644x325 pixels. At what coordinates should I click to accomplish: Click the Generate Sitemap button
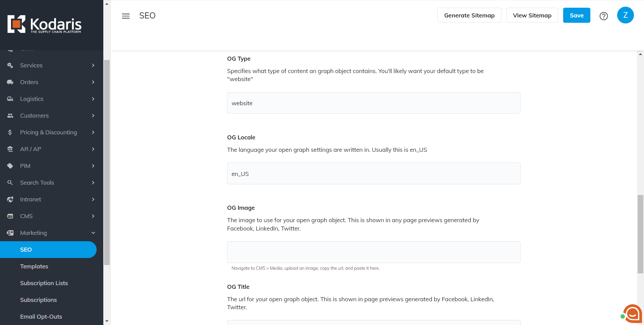click(469, 15)
